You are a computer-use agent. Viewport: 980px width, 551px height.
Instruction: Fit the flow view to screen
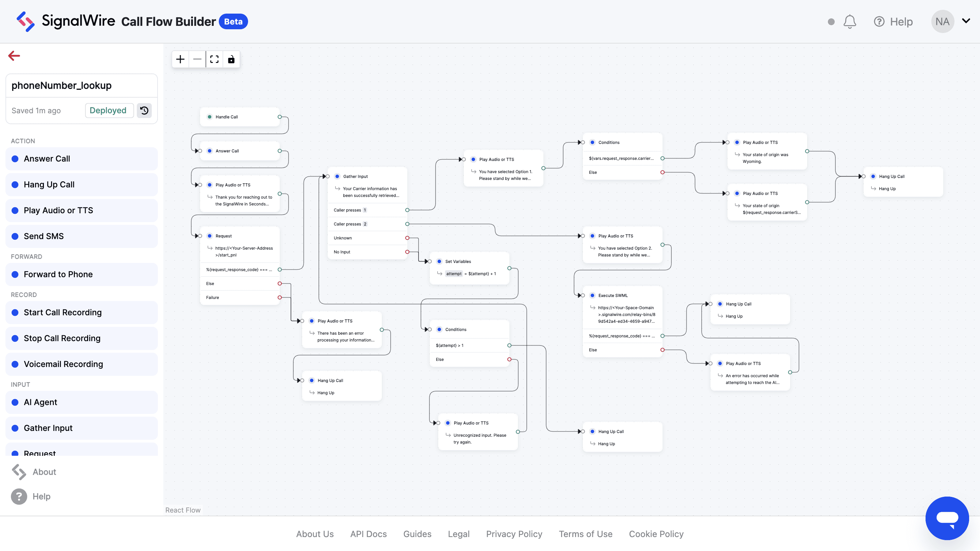click(x=214, y=59)
